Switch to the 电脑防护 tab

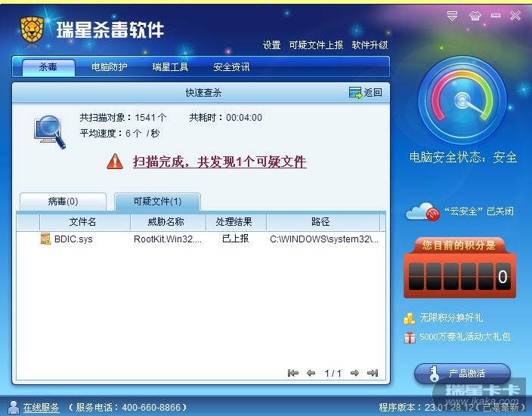click(x=110, y=67)
